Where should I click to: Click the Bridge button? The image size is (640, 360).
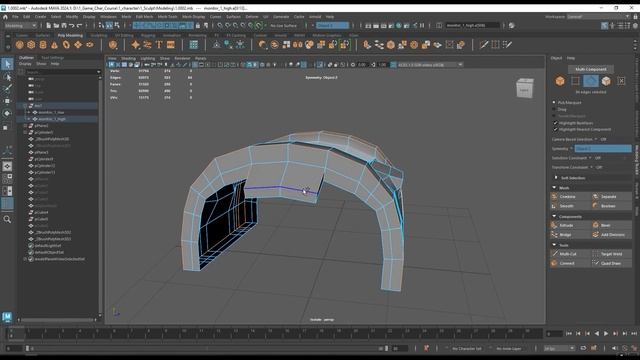coord(571,235)
